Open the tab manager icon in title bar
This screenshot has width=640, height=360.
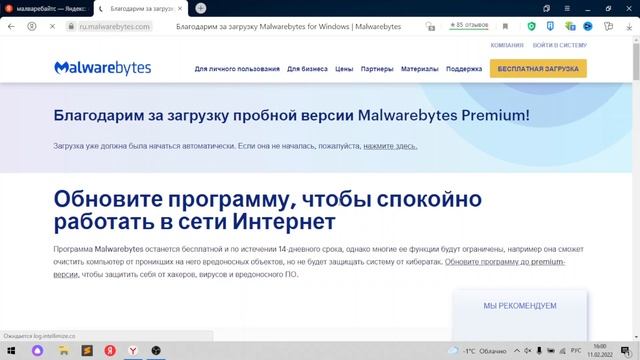tap(547, 8)
